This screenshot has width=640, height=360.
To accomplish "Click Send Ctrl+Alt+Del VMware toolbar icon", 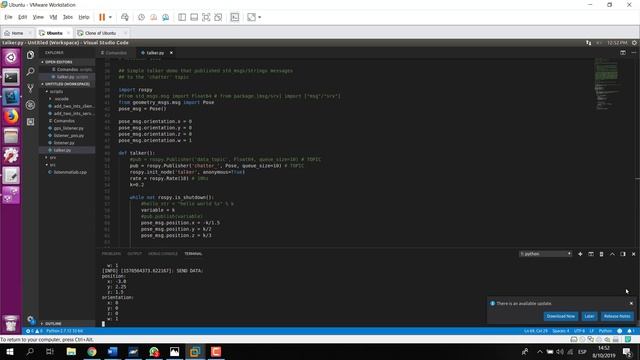I will (125, 17).
